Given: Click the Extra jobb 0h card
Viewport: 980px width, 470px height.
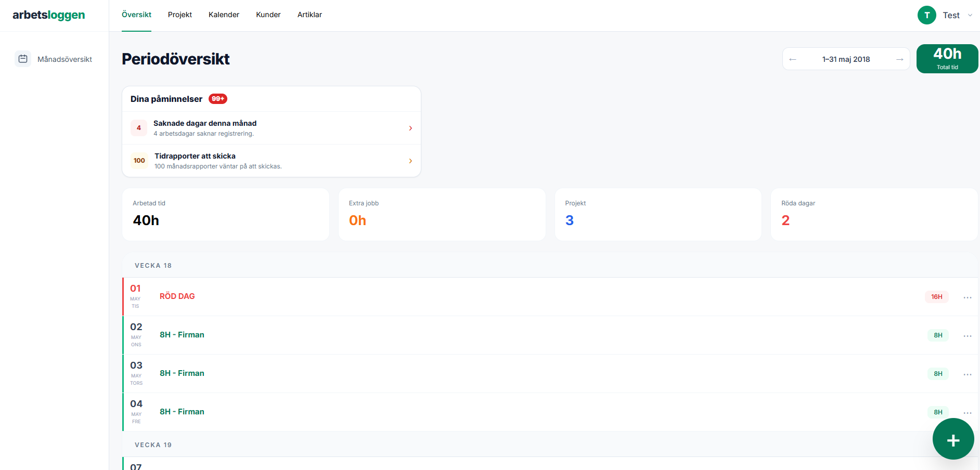Looking at the screenshot, I should (x=442, y=214).
